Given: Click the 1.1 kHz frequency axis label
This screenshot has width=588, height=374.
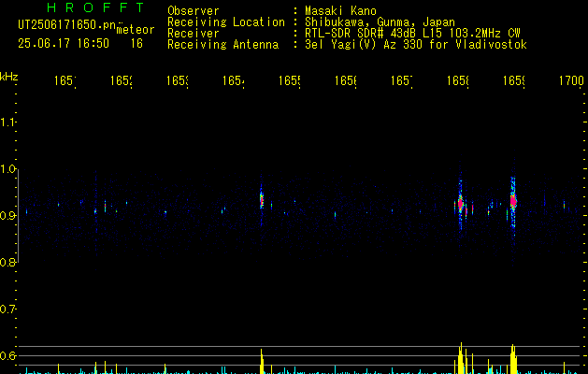Looking at the screenshot, I should coord(7,122).
